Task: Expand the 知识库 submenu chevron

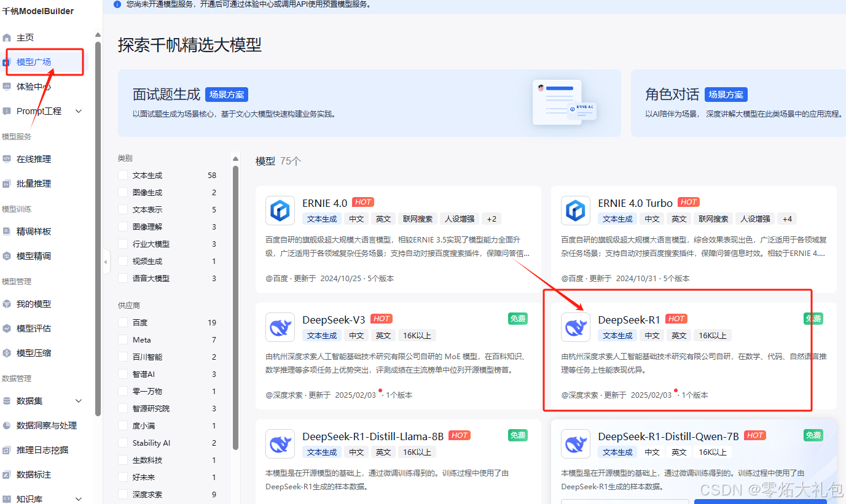Action: click(79, 499)
